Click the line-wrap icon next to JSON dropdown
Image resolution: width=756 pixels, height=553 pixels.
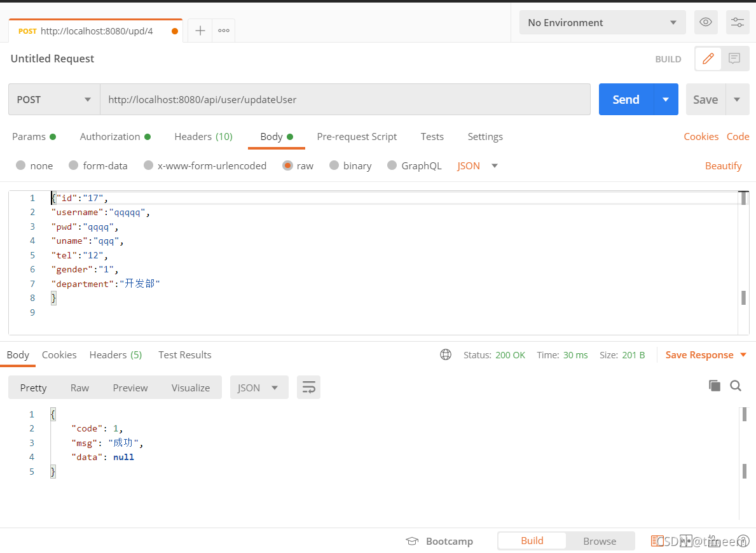(x=308, y=387)
